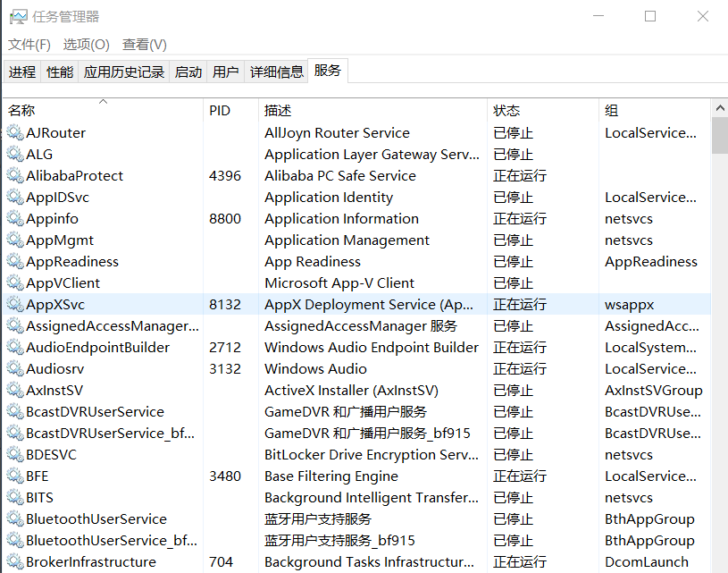
Task: Open the 选项 menu
Action: [x=85, y=44]
